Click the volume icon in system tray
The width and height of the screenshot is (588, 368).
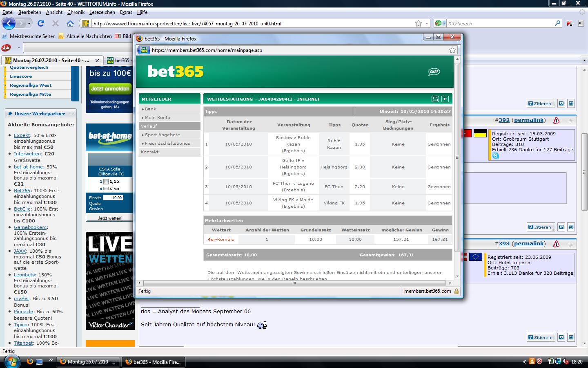click(566, 361)
